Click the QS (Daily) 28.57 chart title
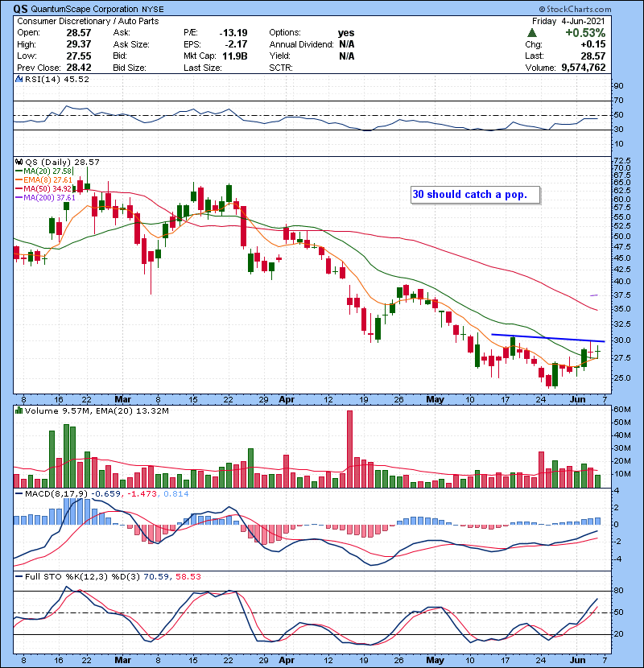This screenshot has width=644, height=668. click(x=62, y=162)
